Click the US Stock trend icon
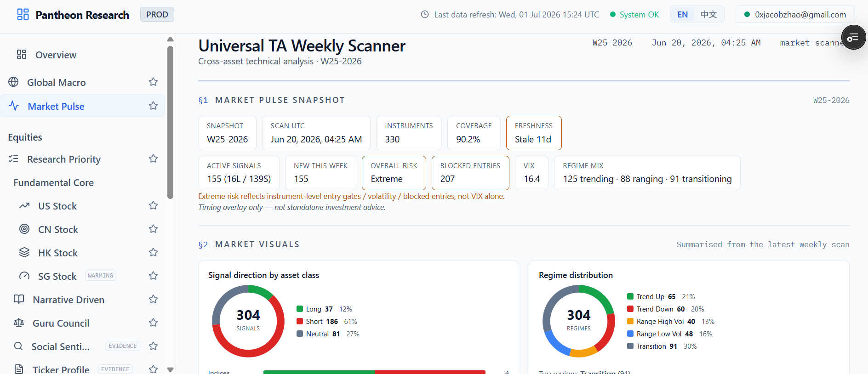 [24, 206]
